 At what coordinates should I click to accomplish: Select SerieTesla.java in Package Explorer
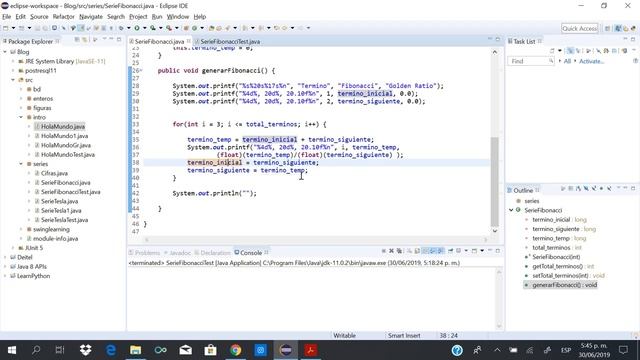(60, 201)
